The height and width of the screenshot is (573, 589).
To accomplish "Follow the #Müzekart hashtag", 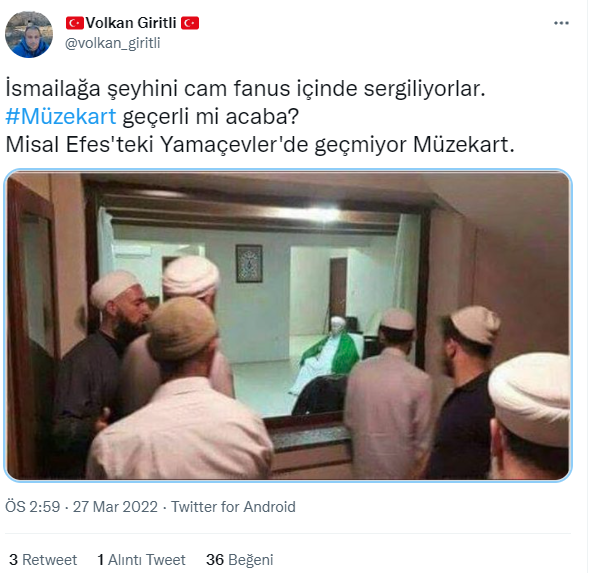I will [61, 116].
